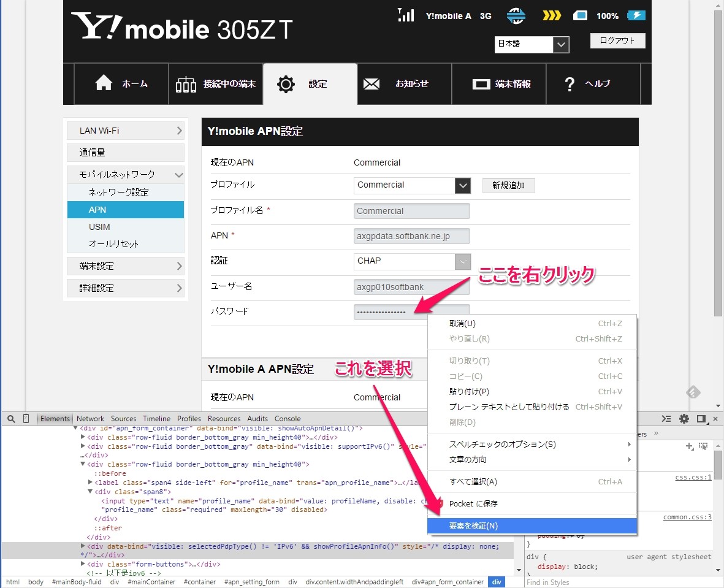Choose 取消(U) undo in context menu
The width and height of the screenshot is (724, 588).
532,323
